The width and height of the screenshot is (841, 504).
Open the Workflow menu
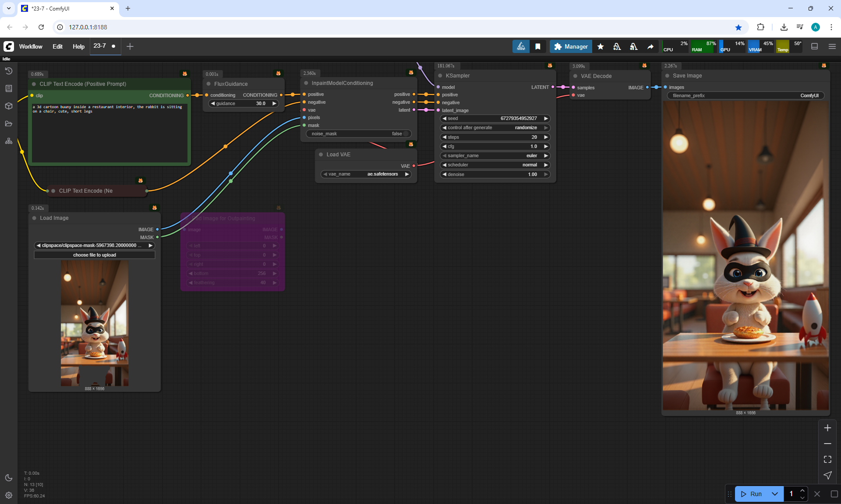(31, 46)
